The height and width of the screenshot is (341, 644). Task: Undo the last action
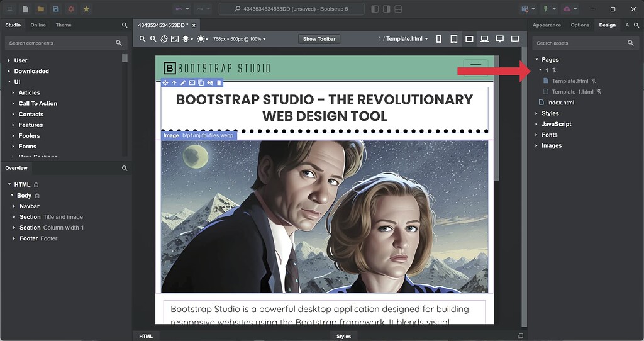pos(179,9)
